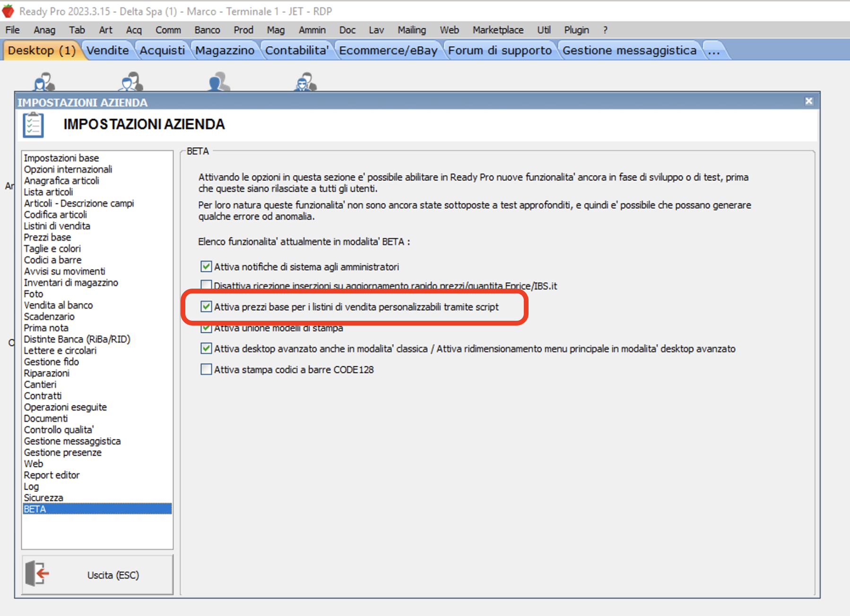850x616 pixels.
Task: Open the Banco menu
Action: 207,30
